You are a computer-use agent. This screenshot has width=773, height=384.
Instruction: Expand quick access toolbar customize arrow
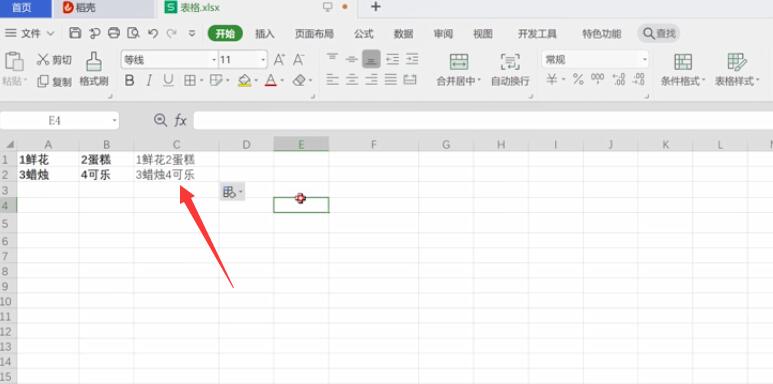tap(192, 34)
